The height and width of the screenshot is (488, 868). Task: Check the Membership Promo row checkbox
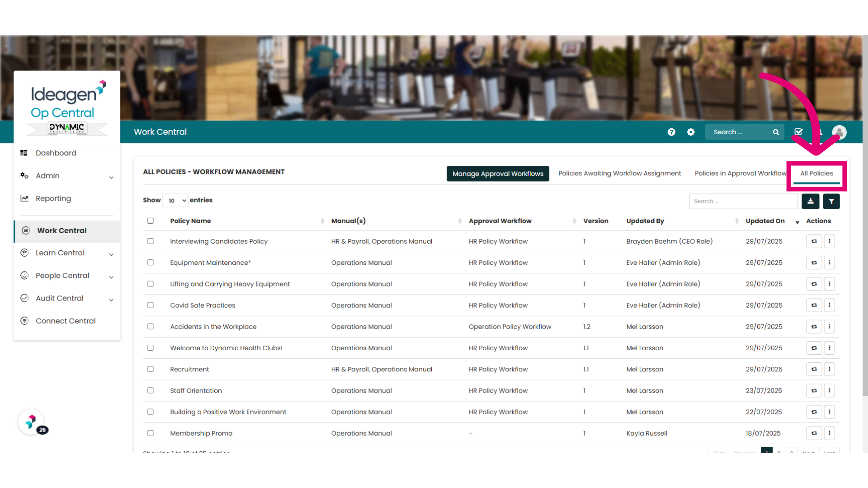point(151,433)
